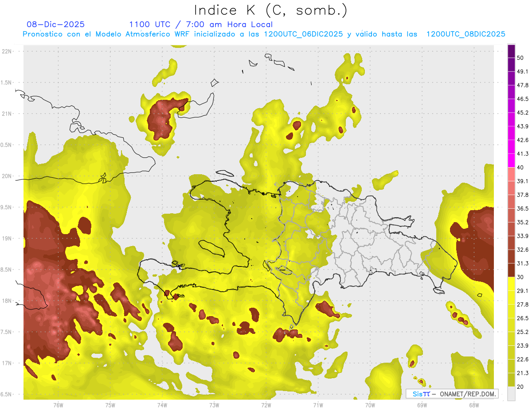Click the "73W" longitude label
532x411 pixels.
click(x=214, y=405)
